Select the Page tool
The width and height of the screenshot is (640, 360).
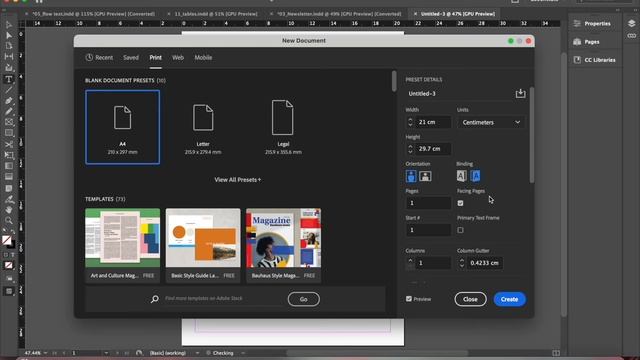click(x=9, y=46)
